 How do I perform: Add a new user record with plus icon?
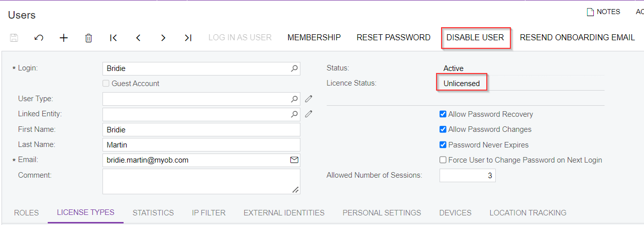[x=64, y=38]
